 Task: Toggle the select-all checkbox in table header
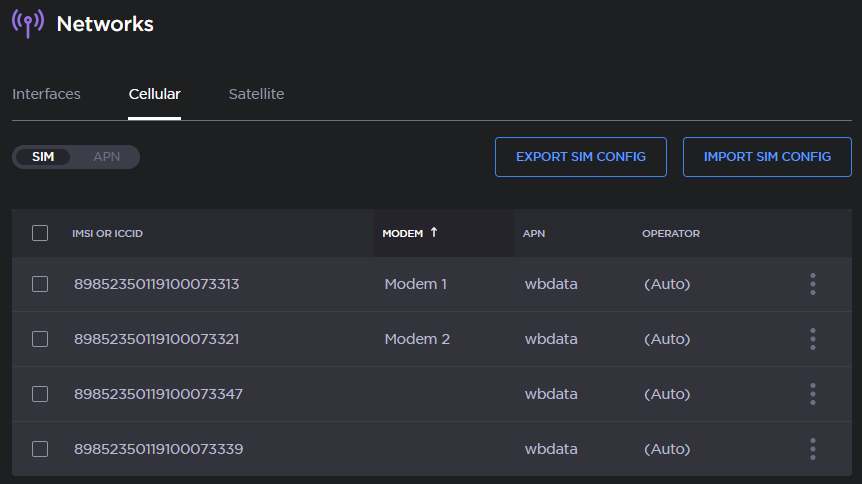click(40, 233)
